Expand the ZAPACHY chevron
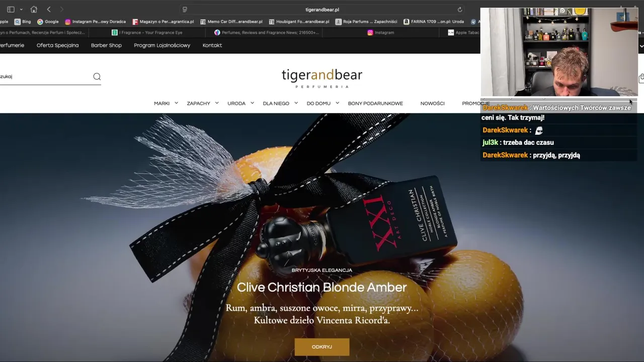This screenshot has width=644, height=362. [x=217, y=103]
